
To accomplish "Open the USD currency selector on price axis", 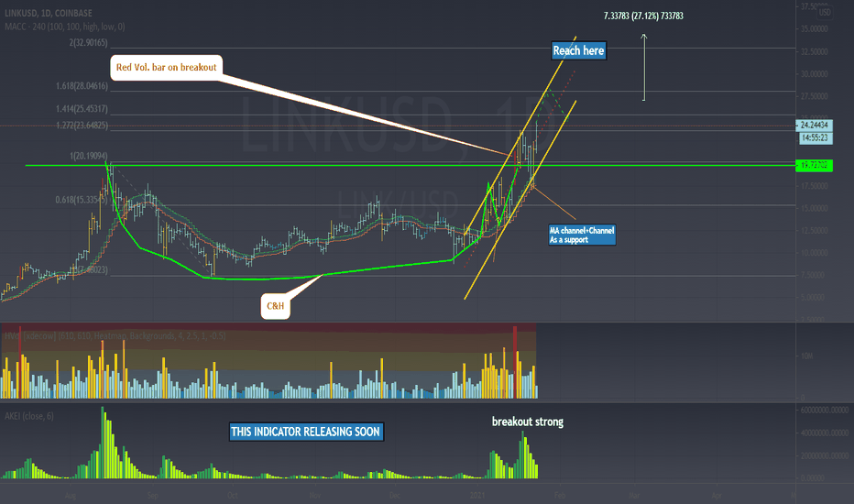I will pyautogui.click(x=825, y=13).
